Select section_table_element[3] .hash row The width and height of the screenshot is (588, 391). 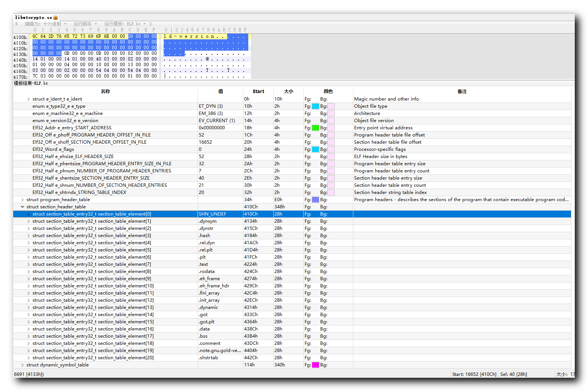pyautogui.click(x=292, y=236)
